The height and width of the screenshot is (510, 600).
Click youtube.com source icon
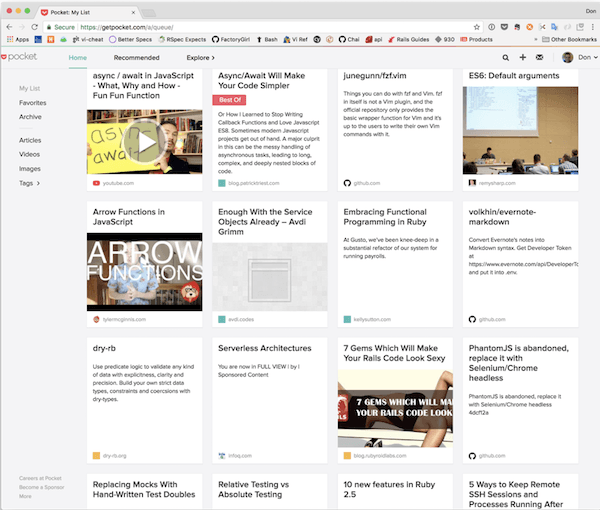tap(96, 183)
